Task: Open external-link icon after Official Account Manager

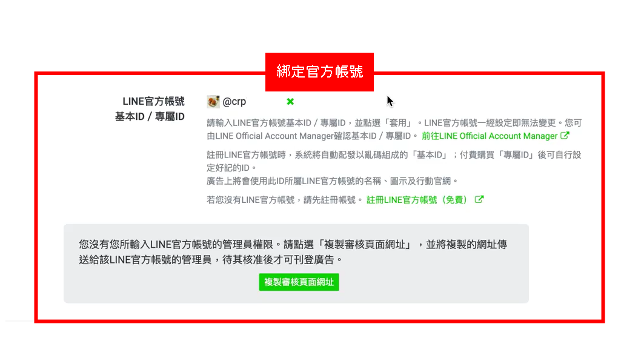Action: [565, 136]
